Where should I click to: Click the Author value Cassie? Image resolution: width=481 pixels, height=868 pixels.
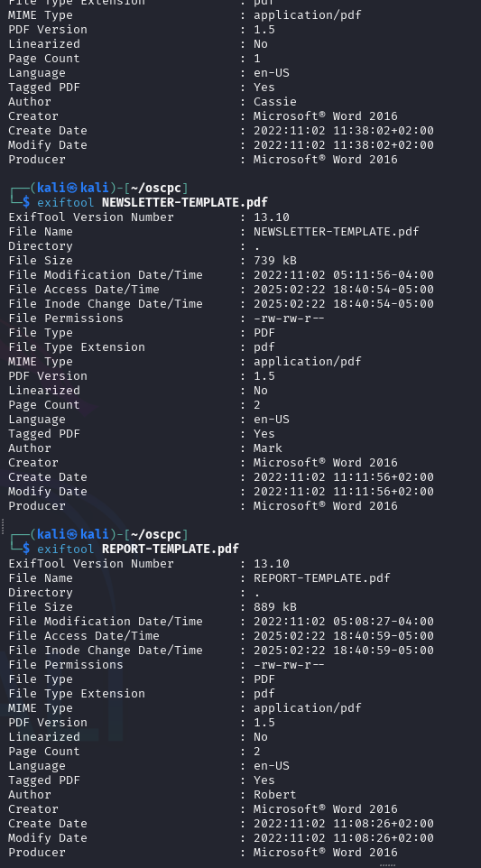coord(275,102)
